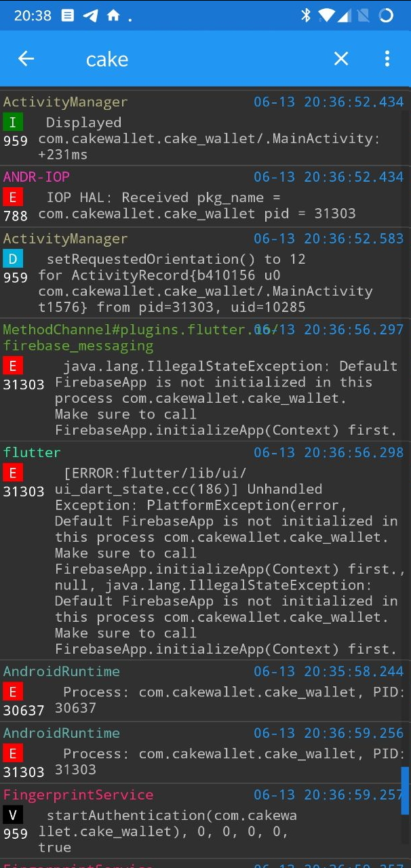The height and width of the screenshot is (868, 411).
Task: Clear the search query with the X icon
Action: (x=340, y=58)
